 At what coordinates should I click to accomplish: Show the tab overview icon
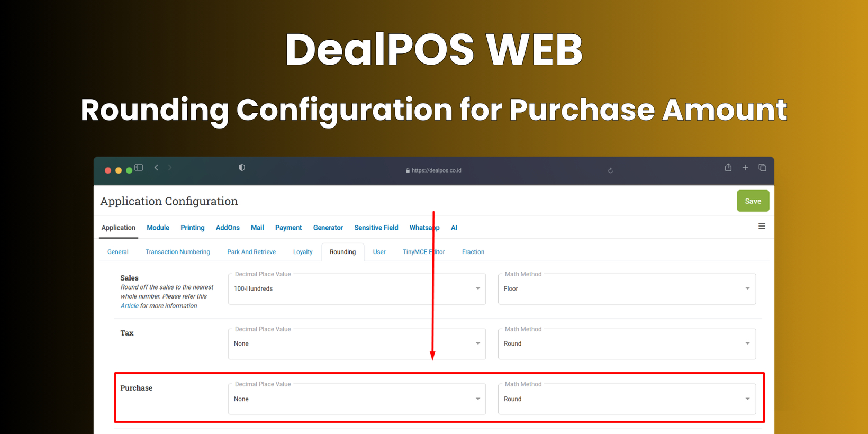click(x=762, y=168)
